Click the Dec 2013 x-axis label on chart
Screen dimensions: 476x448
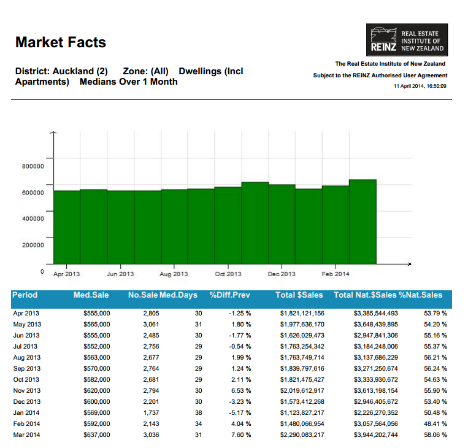point(282,274)
